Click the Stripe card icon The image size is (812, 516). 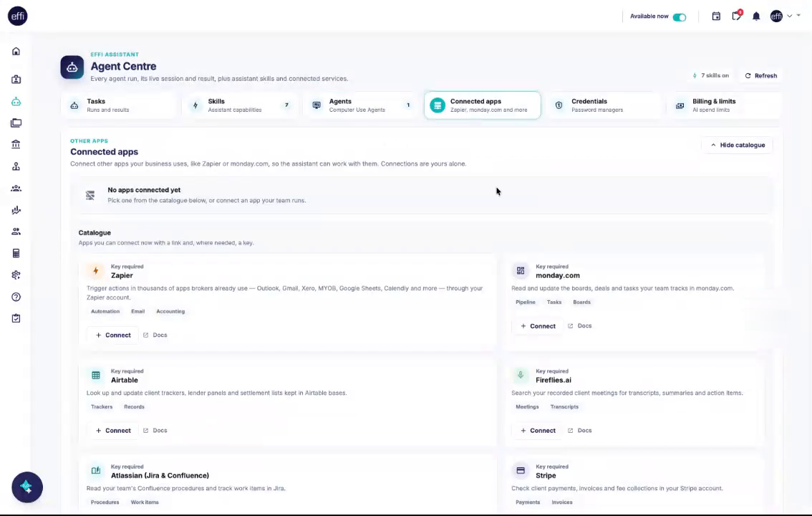[x=521, y=470]
